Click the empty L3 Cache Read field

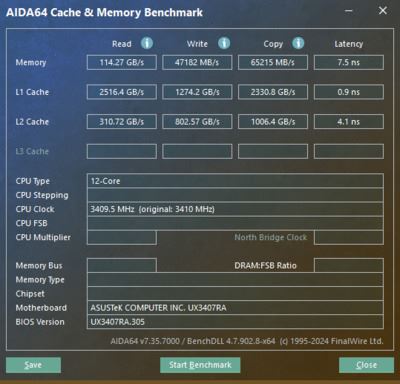tap(122, 151)
